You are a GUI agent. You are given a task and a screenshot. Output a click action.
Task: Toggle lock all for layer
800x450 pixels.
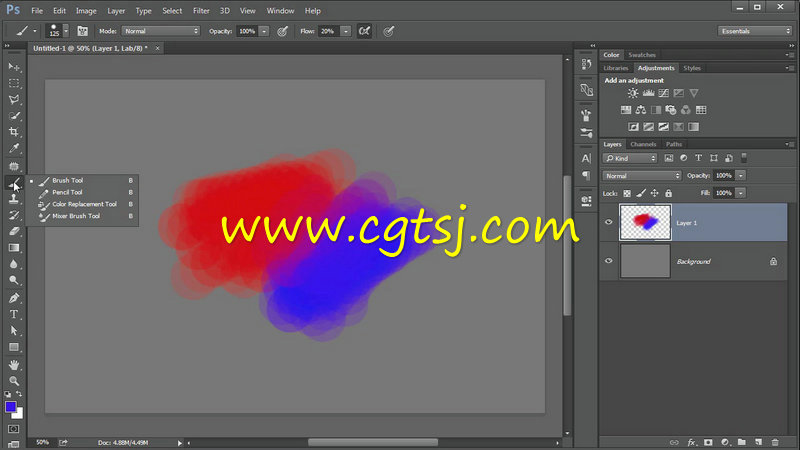[x=668, y=193]
